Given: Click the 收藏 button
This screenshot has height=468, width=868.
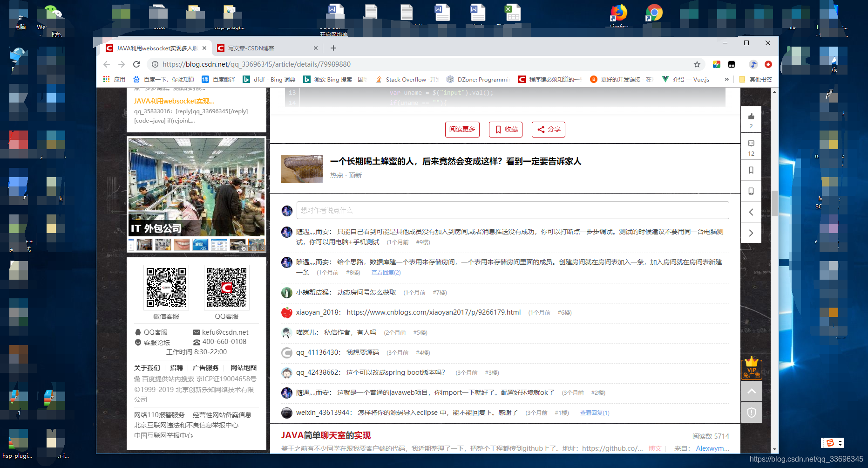Looking at the screenshot, I should [506, 129].
